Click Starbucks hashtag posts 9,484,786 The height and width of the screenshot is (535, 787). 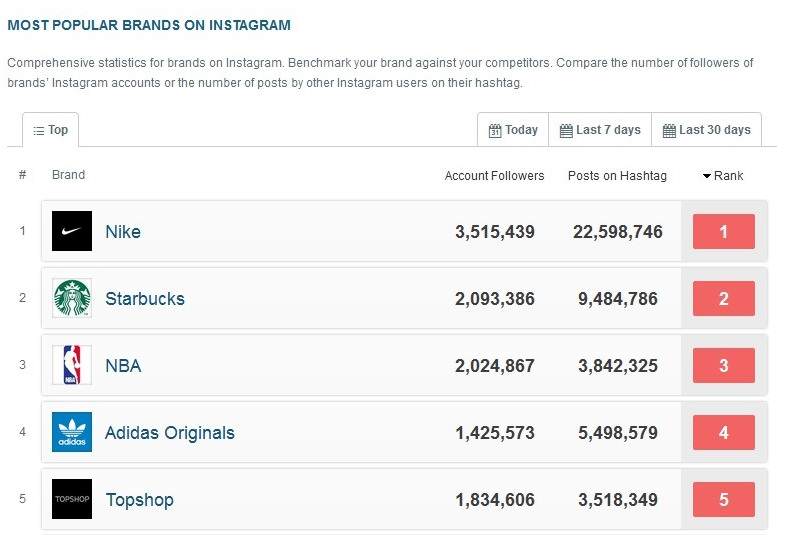pos(618,299)
